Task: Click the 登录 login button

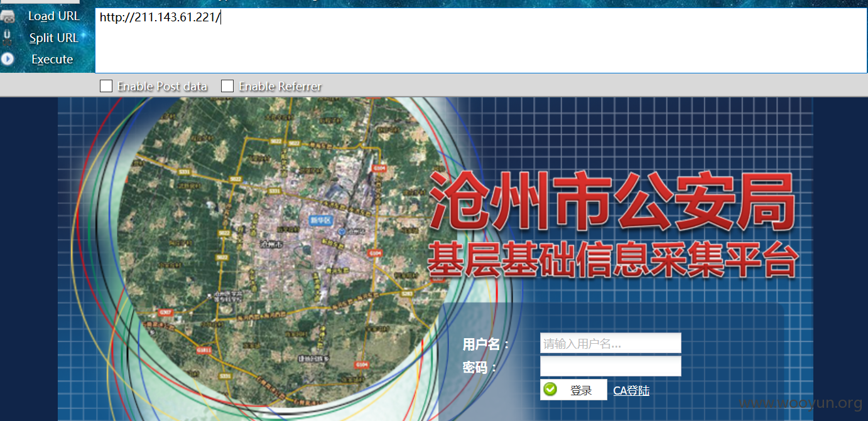Action: click(x=573, y=390)
